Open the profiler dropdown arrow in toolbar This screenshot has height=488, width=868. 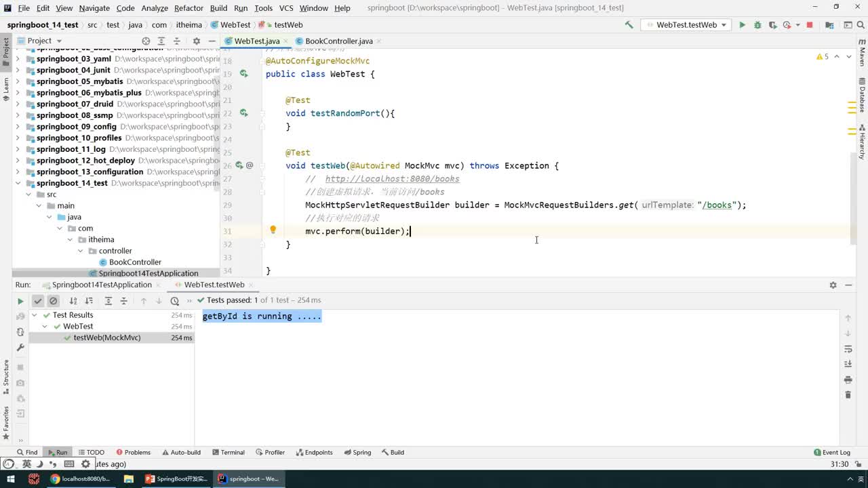pos(797,25)
